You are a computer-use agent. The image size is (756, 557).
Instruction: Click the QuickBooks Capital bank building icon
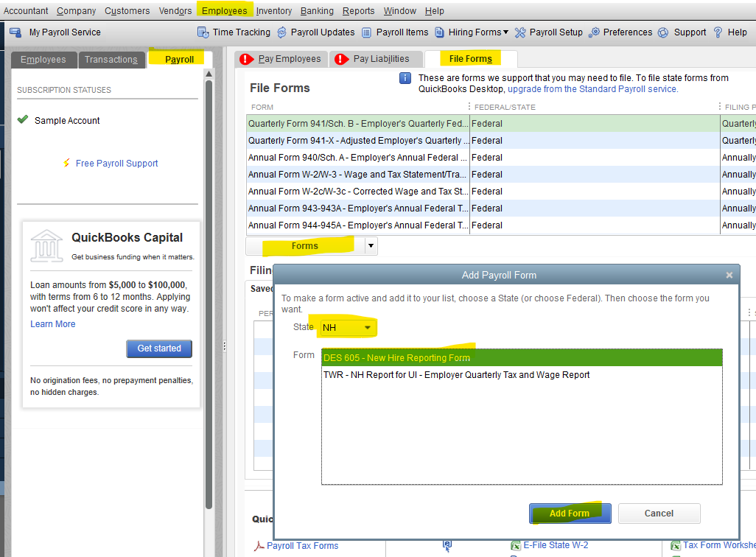tap(46, 246)
